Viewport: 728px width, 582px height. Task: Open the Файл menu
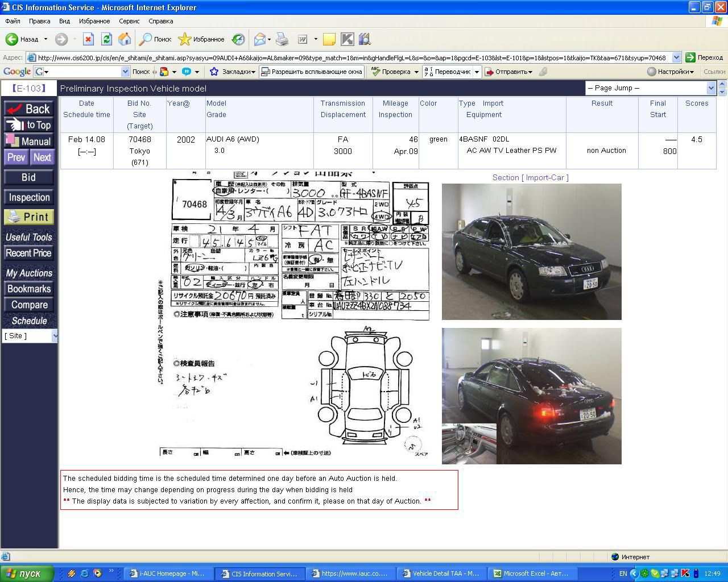click(x=13, y=21)
